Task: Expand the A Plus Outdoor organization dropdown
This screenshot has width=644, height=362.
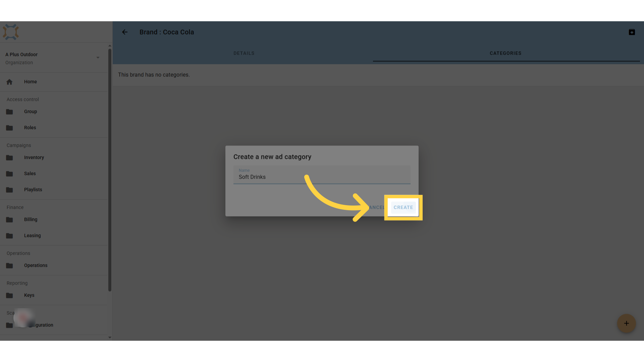Action: [98, 58]
